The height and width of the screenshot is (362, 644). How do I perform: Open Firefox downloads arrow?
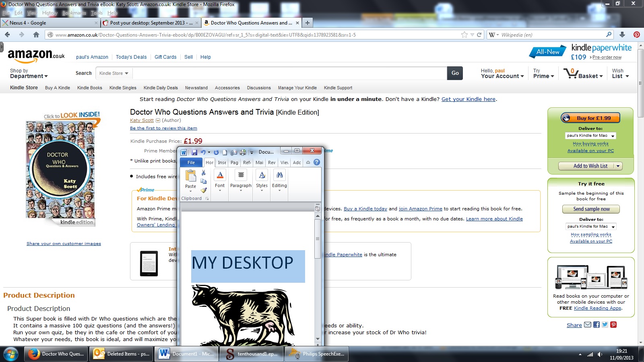click(x=622, y=35)
